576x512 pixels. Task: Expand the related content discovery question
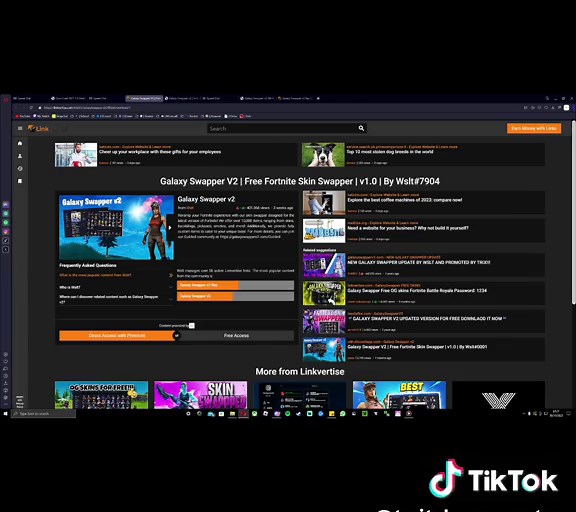[116, 299]
